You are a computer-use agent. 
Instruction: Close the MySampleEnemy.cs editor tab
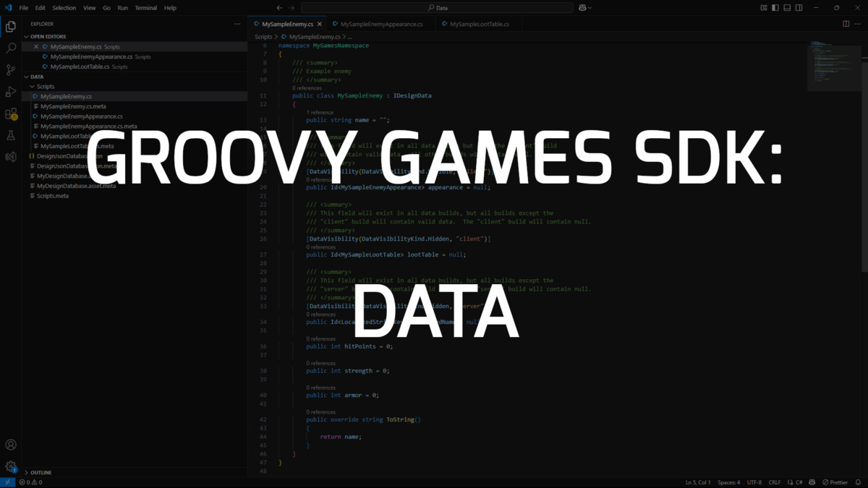(x=320, y=24)
